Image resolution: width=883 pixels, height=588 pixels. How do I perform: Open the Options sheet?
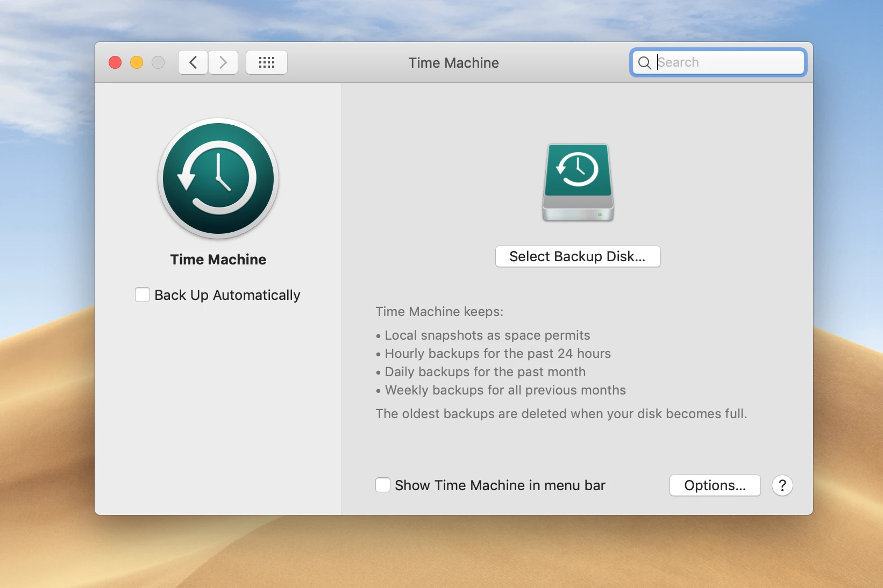(x=715, y=485)
